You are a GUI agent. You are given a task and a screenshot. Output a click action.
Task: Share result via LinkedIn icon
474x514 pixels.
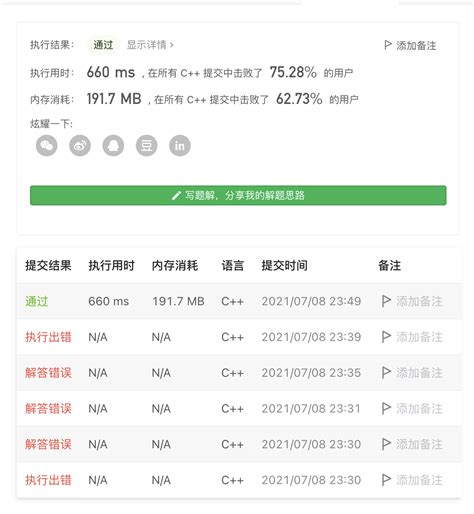click(180, 146)
